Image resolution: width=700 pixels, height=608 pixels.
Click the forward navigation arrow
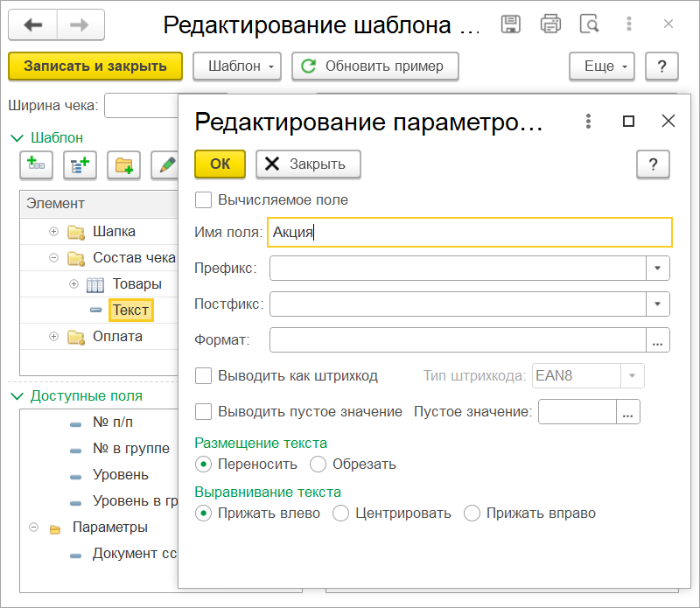point(80,24)
